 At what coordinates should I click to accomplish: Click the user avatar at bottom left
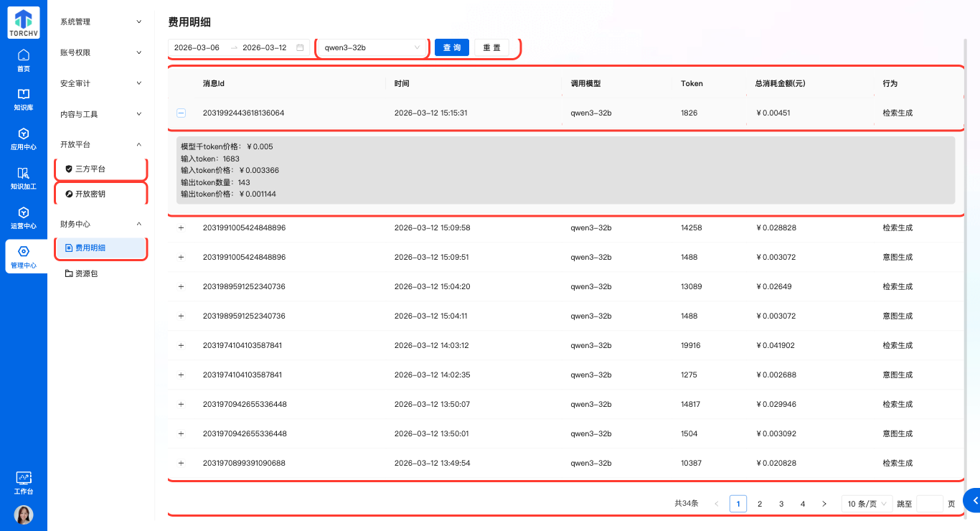click(23, 514)
